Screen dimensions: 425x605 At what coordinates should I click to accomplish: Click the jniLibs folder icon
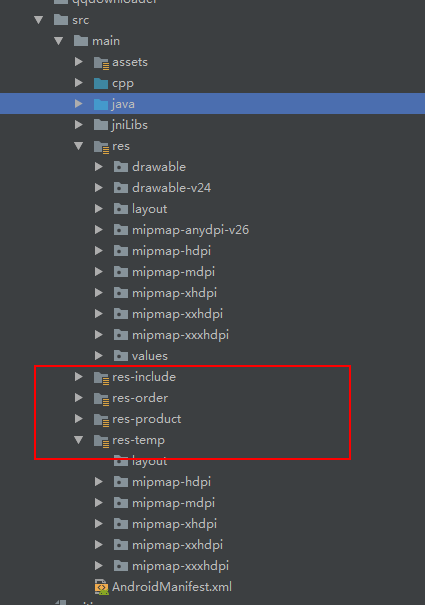(x=101, y=125)
